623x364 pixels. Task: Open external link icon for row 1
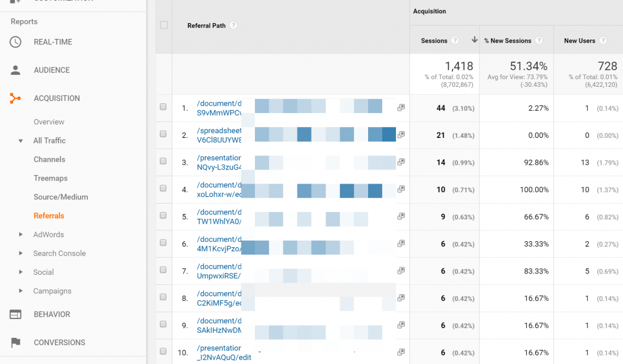tap(401, 108)
